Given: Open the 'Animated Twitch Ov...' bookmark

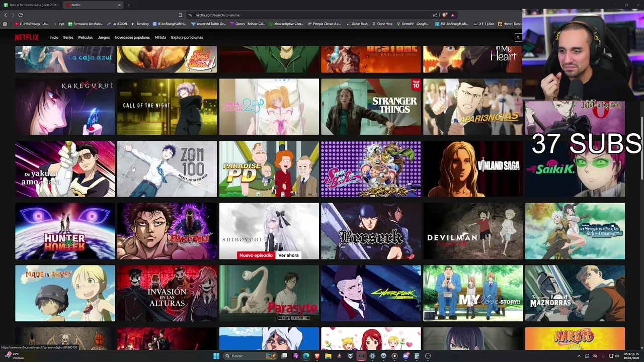Looking at the screenshot, I should 208,24.
